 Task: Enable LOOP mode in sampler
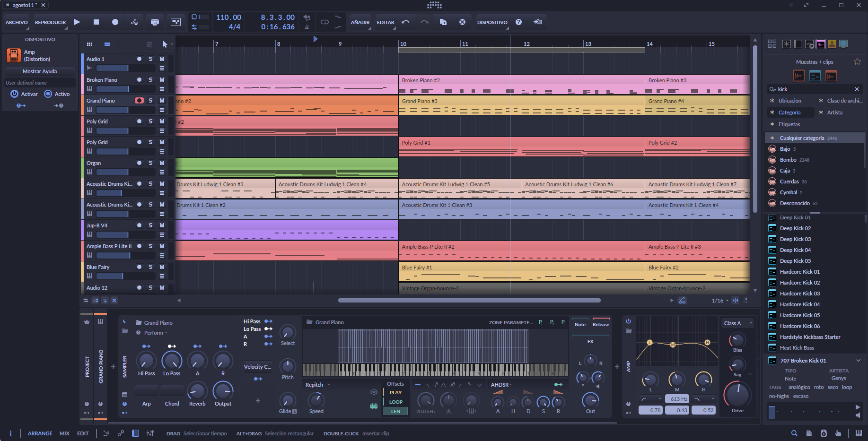pyautogui.click(x=396, y=402)
